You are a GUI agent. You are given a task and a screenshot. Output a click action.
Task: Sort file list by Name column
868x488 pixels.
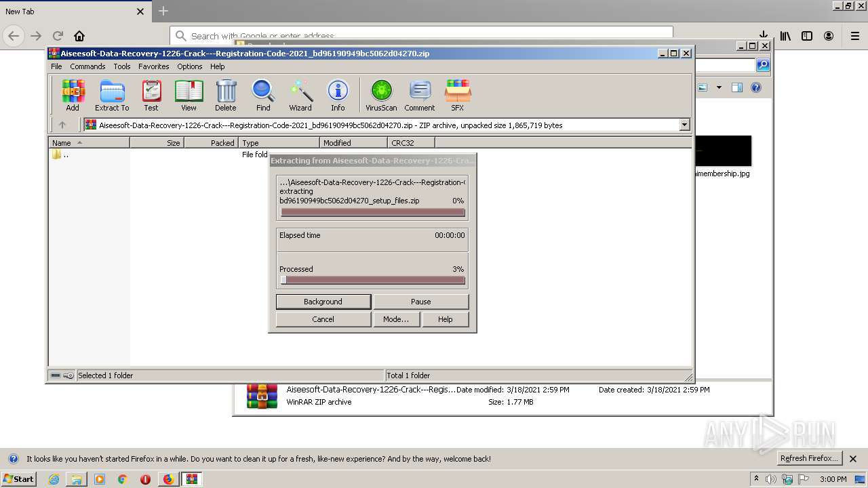click(89, 143)
